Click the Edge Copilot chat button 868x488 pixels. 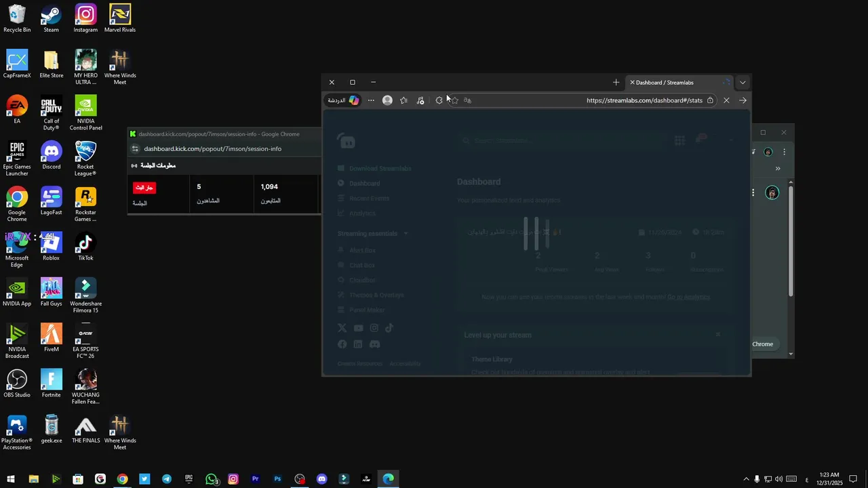point(343,100)
